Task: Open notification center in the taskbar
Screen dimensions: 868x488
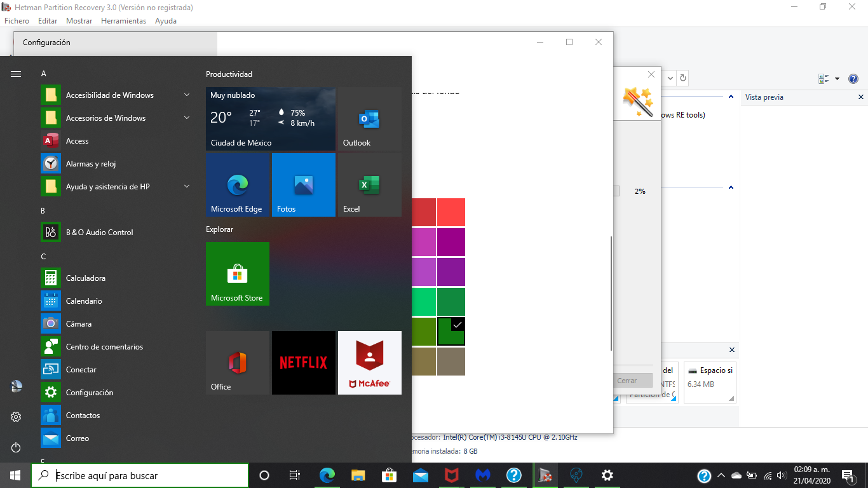Action: click(848, 476)
